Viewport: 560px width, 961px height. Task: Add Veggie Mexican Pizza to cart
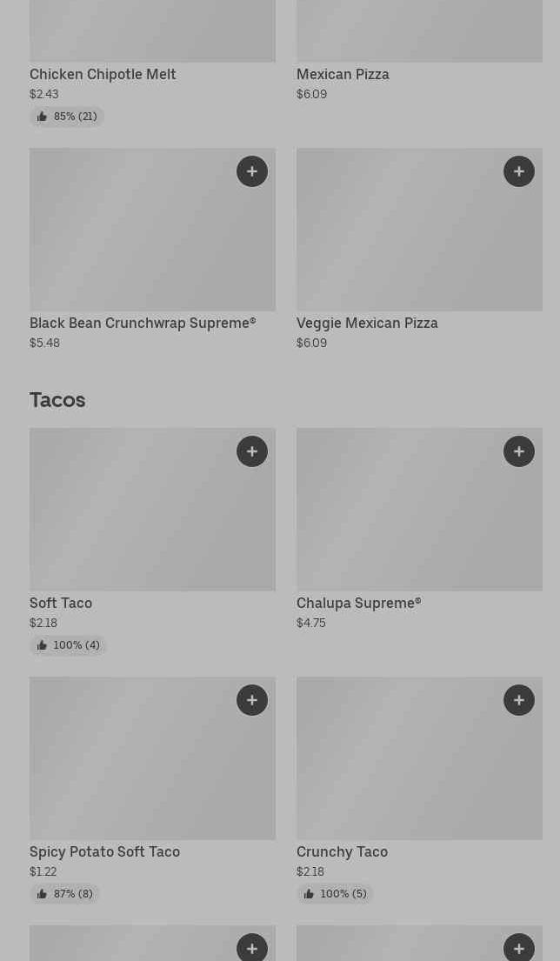click(x=519, y=172)
